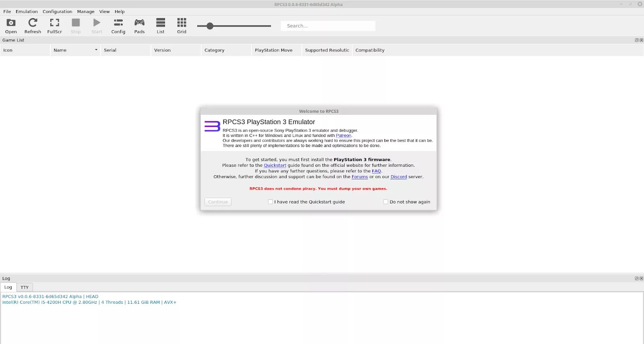This screenshot has height=344, width=644.
Task: Sort by PlayStation Move column header
Action: coord(277,50)
